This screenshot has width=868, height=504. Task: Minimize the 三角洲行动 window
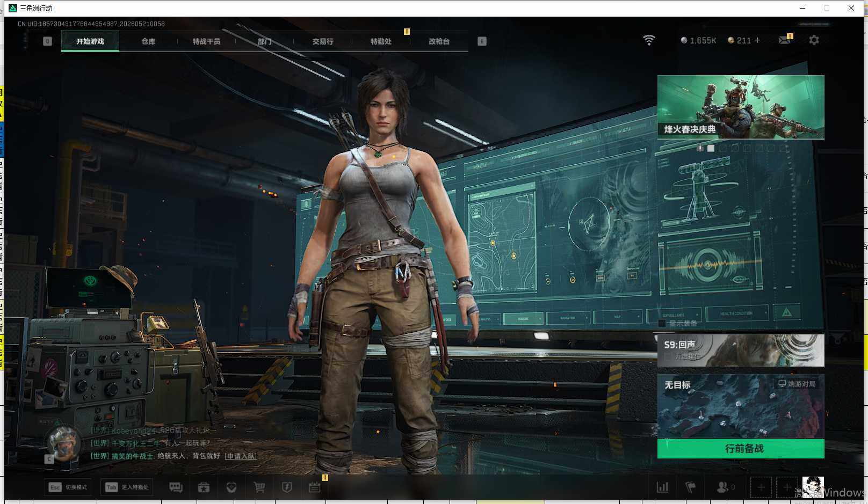point(802,8)
